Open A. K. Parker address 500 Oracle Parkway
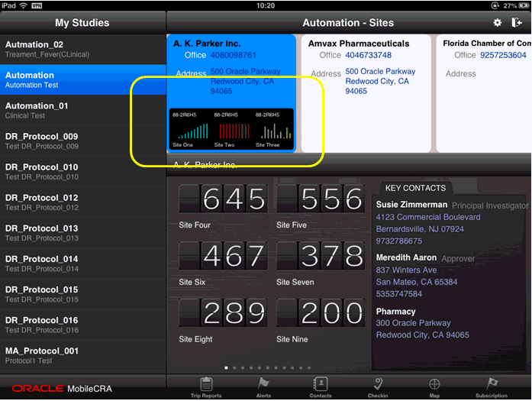The image size is (532, 401). click(245, 81)
